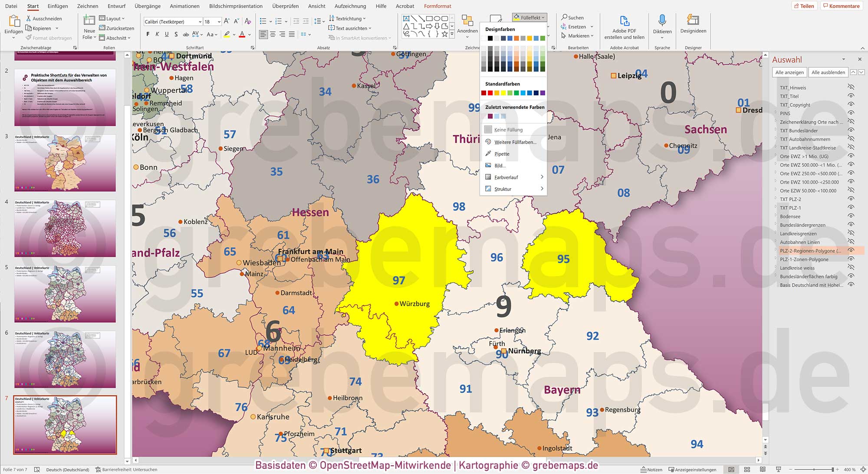This screenshot has width=868, height=474.
Task: Select the Fett (bold) formatting icon
Action: [148, 34]
